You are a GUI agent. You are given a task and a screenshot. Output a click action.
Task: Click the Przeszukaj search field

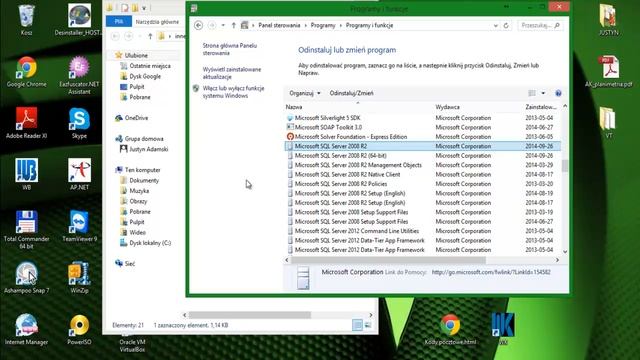(540, 25)
